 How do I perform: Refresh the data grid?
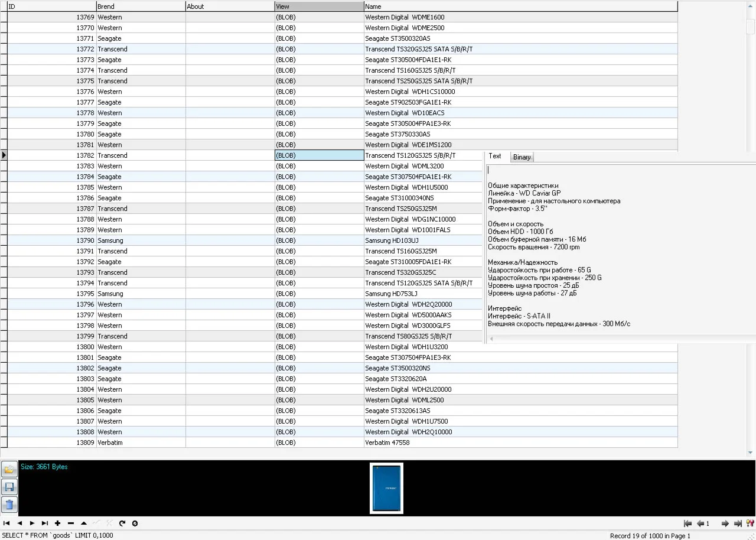122,523
